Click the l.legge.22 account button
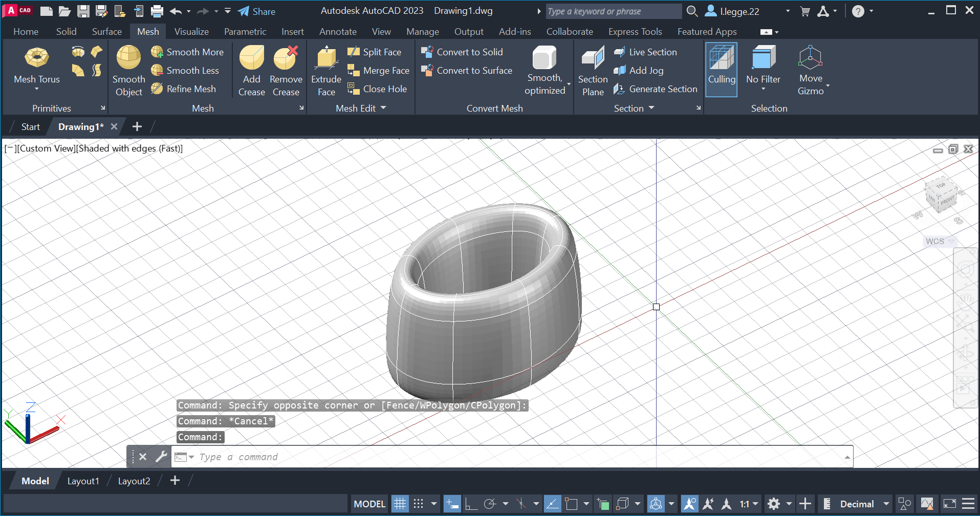The image size is (980, 516). (732, 11)
